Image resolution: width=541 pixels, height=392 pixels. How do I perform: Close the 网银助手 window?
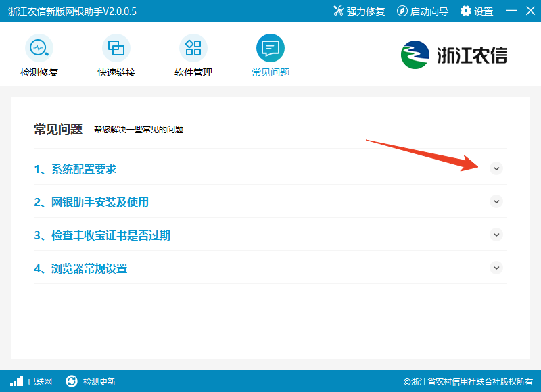coord(530,11)
